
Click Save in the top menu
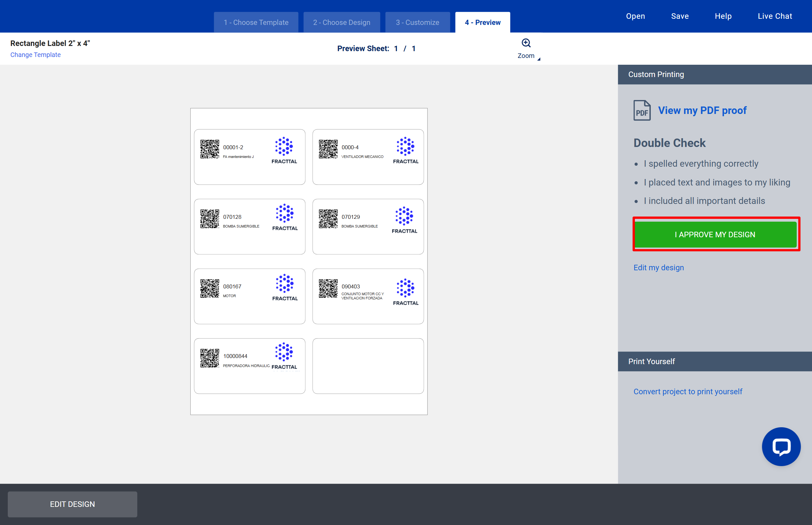point(679,16)
